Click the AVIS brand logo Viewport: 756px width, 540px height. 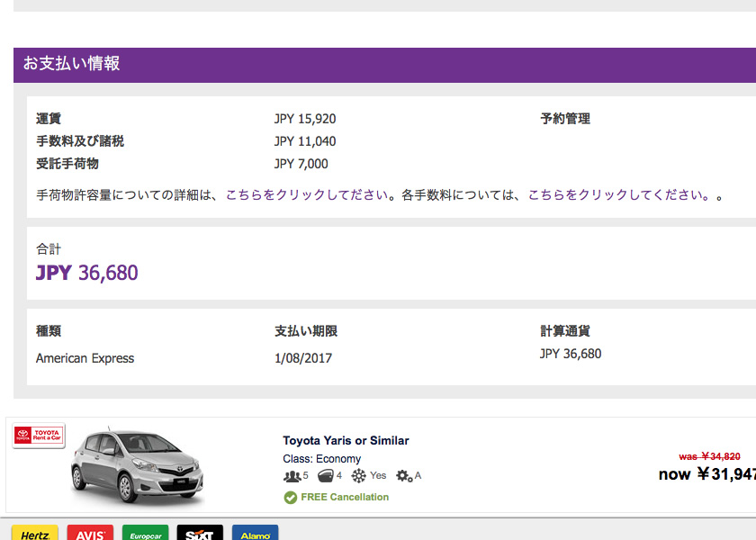point(90,532)
